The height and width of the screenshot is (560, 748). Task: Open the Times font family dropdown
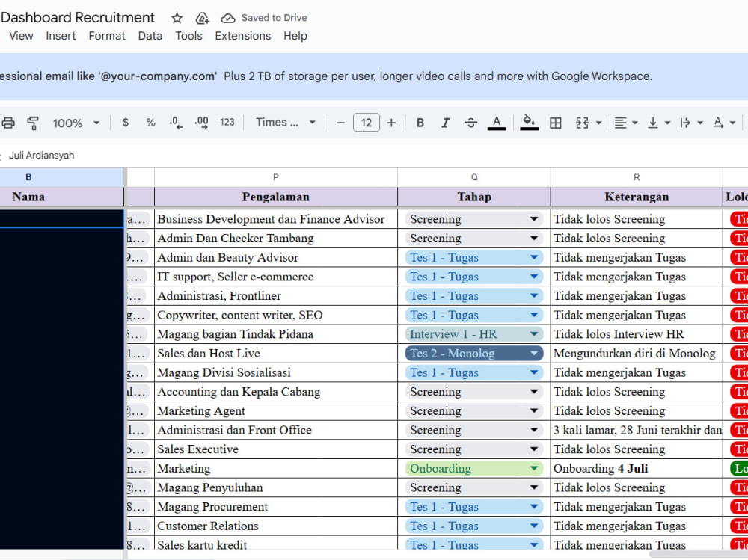click(x=285, y=123)
